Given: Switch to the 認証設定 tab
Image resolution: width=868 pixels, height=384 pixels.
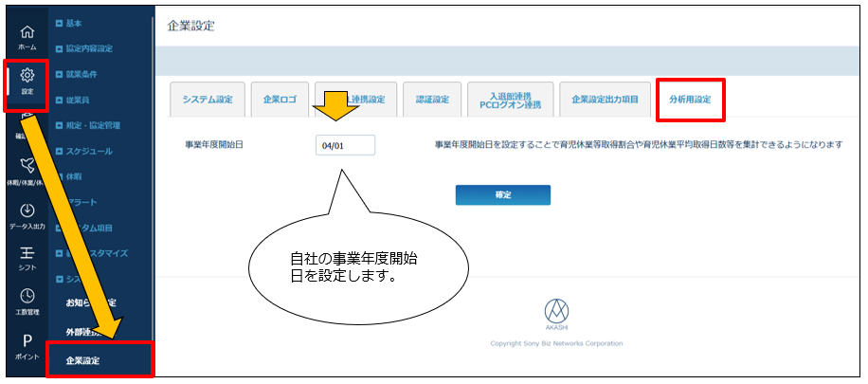Looking at the screenshot, I should pos(432,100).
